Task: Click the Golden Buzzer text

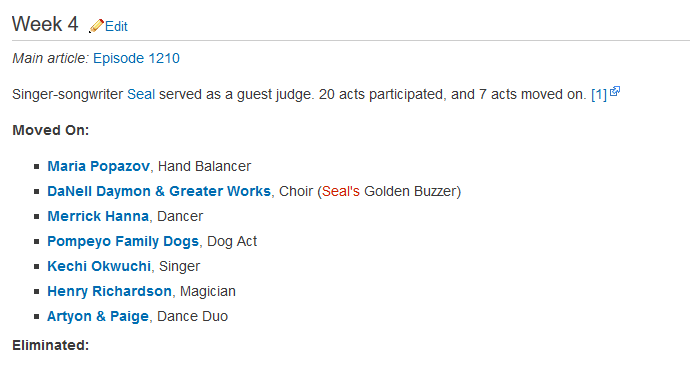Action: (410, 191)
